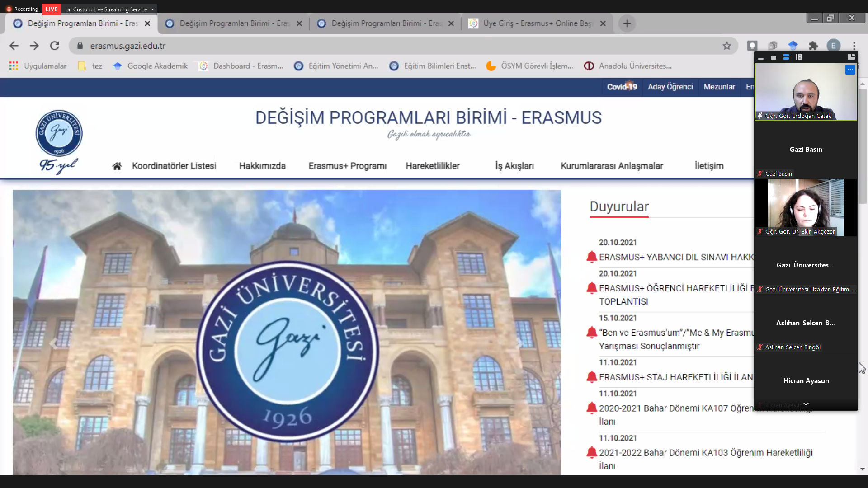
Task: Exit minimized Zoom video panel view
Action: (x=851, y=57)
